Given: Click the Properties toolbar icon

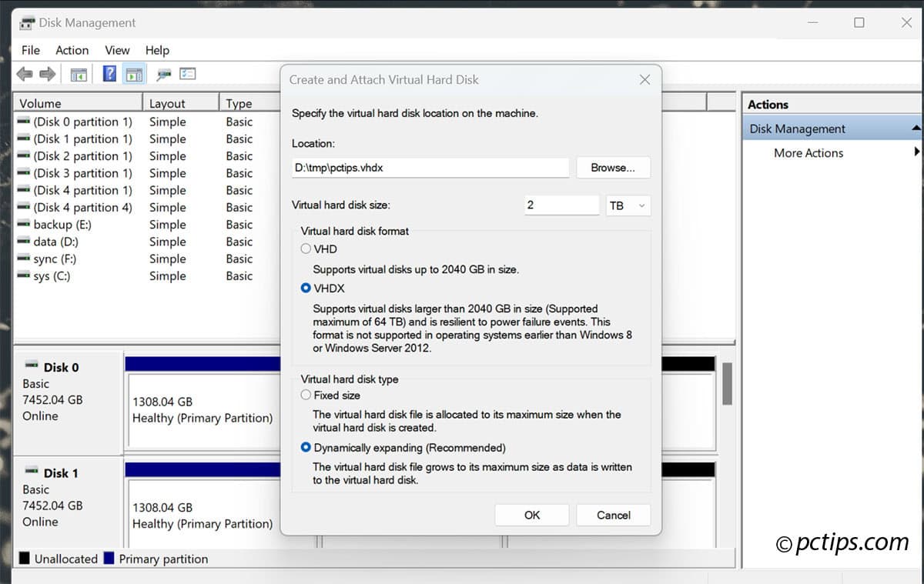Looking at the screenshot, I should 187,74.
